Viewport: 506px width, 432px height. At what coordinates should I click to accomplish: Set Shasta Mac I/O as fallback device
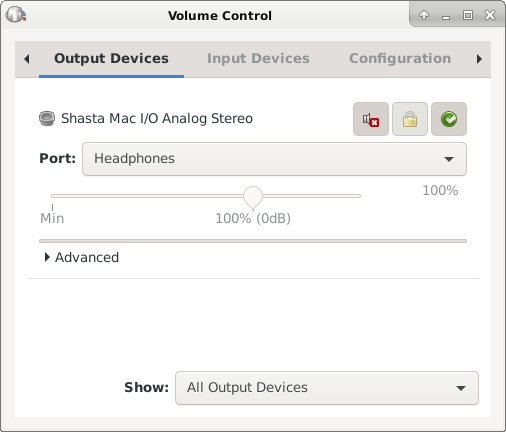(449, 119)
